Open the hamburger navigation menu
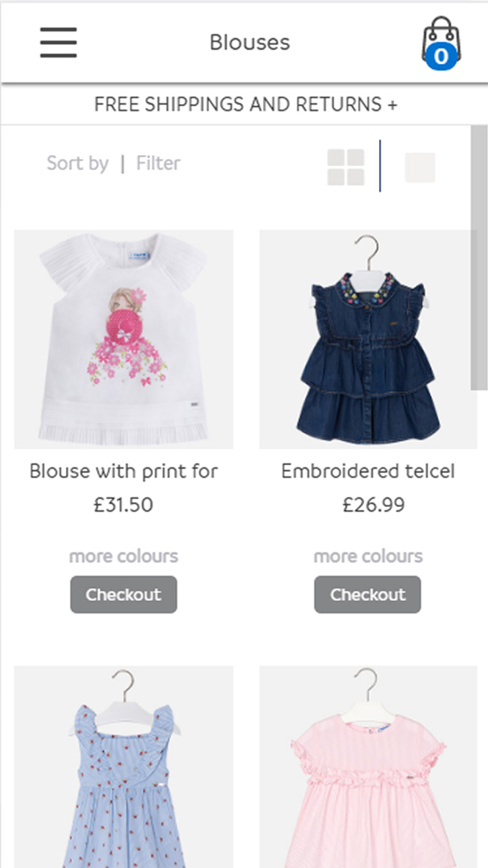The image size is (488, 868). pos(58,42)
